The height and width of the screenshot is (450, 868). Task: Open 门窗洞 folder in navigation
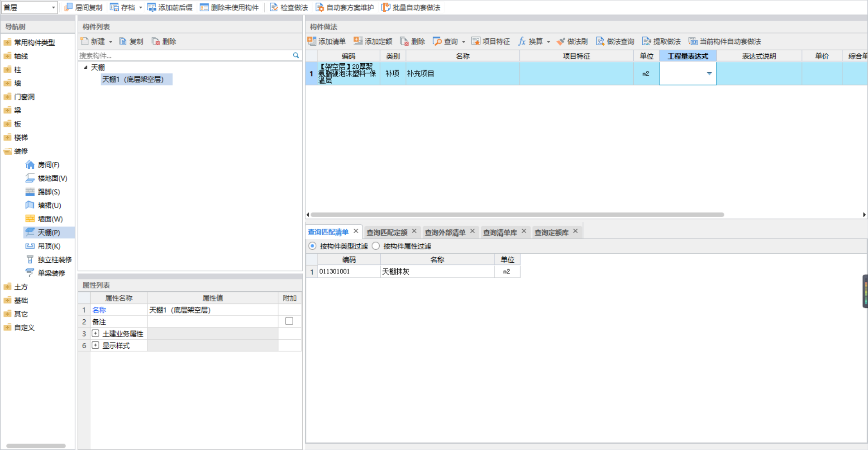tap(19, 97)
